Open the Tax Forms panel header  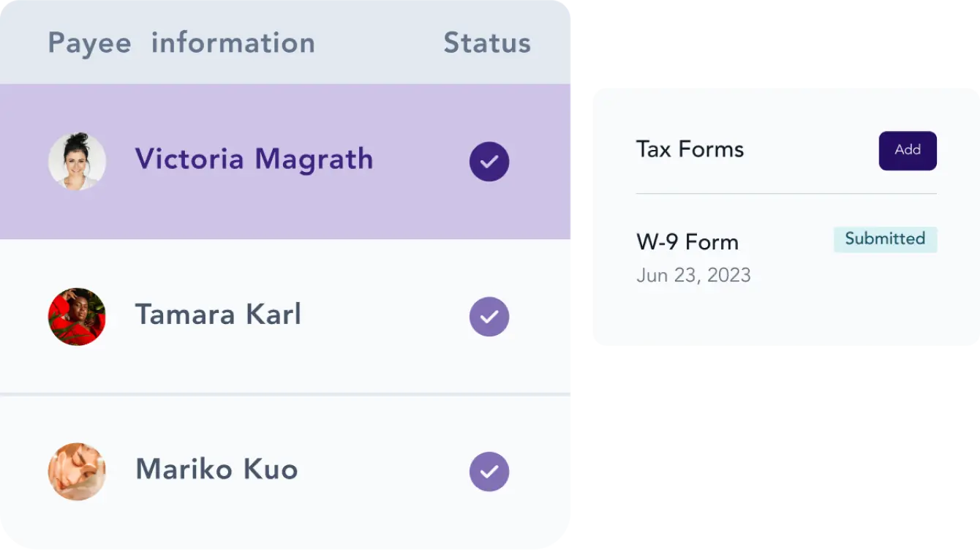tap(690, 149)
